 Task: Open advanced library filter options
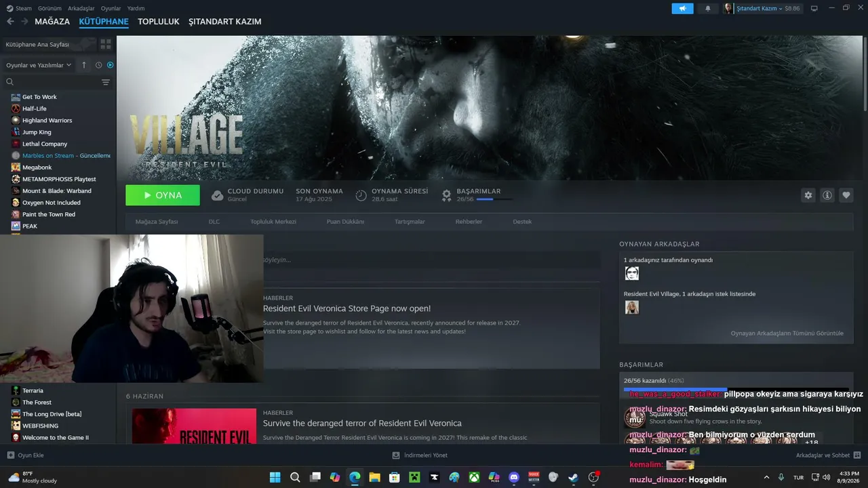pos(106,82)
